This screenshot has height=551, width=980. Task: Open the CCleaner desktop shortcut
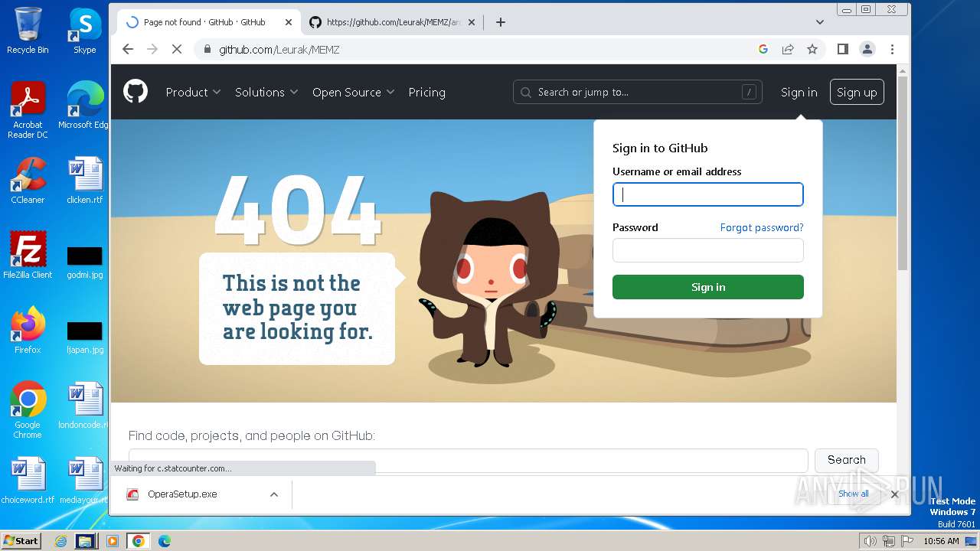28,181
